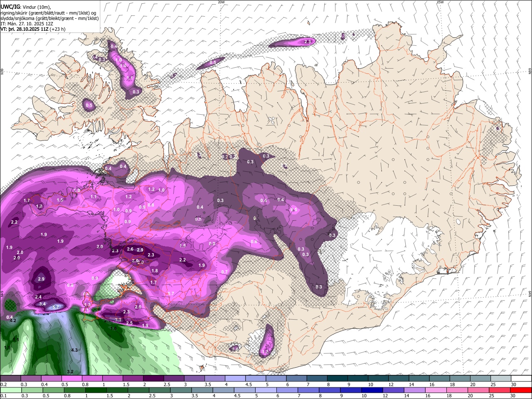Screen dimensions: 532x399
Task: Select the bright pink 0.5 swatch on the snow scale
Action: click(x=71, y=379)
